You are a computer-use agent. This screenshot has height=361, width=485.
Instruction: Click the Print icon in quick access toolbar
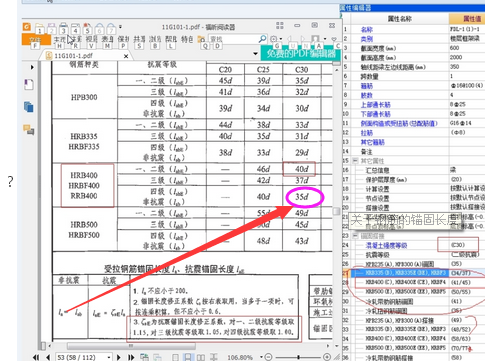click(63, 27)
